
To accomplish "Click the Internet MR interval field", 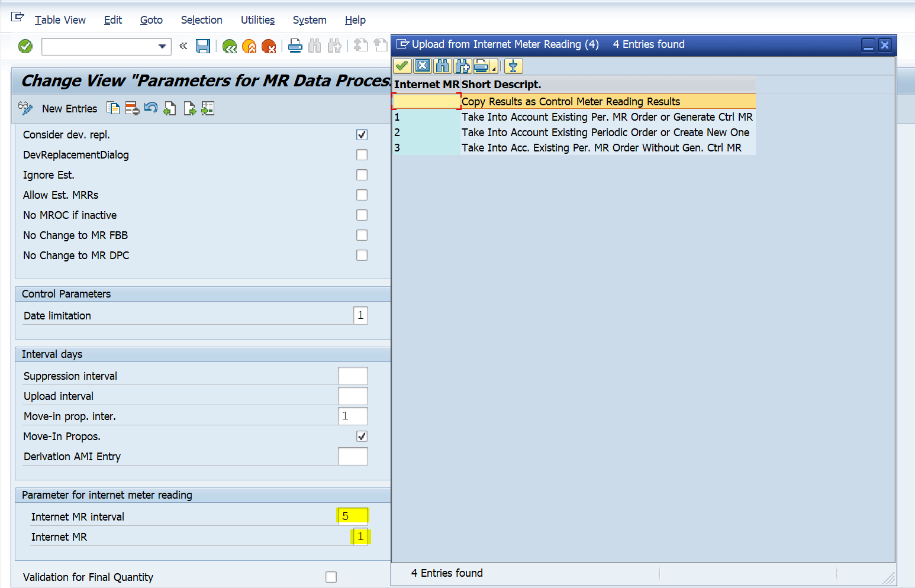I will pyautogui.click(x=353, y=516).
